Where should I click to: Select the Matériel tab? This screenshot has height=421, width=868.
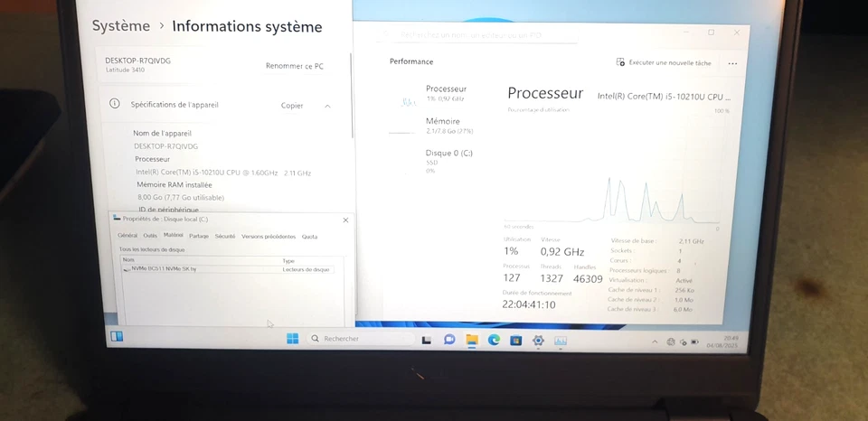pyautogui.click(x=174, y=235)
